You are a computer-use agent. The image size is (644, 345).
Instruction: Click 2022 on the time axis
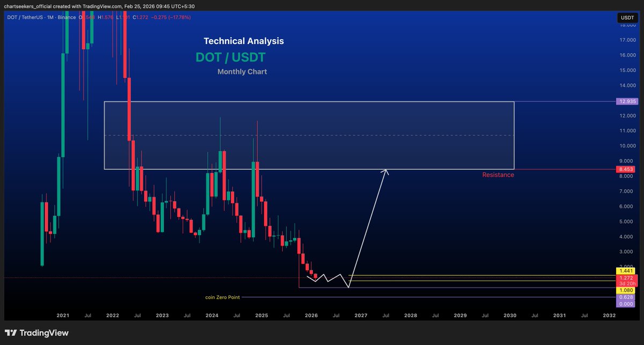click(x=113, y=316)
